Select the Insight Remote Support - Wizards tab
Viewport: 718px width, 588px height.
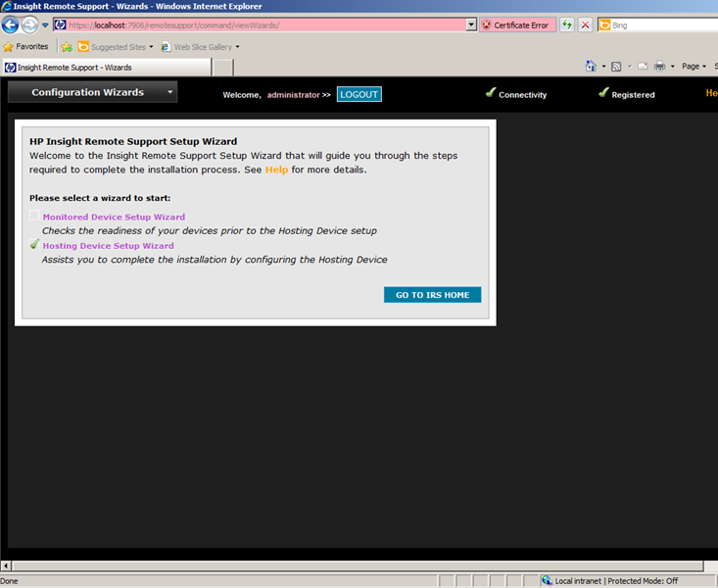107,68
